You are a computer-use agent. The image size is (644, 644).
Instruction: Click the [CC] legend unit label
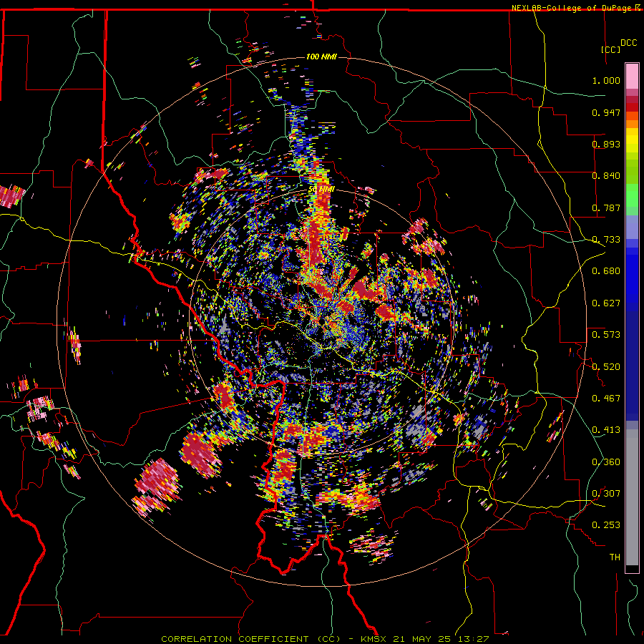click(610, 49)
